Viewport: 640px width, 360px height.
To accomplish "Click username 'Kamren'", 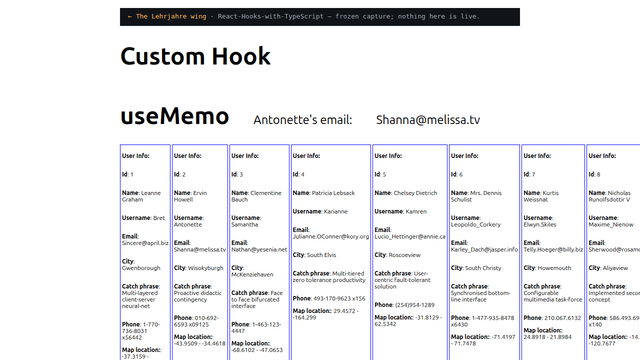I will [416, 211].
